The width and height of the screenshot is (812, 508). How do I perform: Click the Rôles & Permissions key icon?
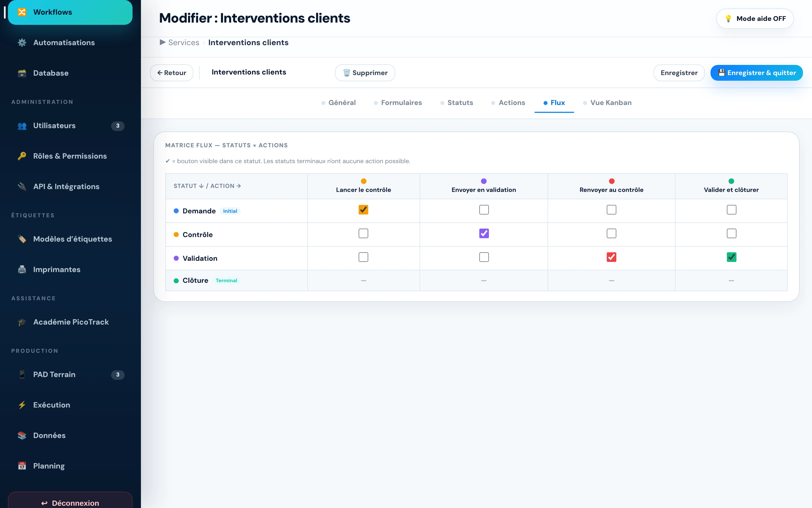pyautogui.click(x=22, y=156)
